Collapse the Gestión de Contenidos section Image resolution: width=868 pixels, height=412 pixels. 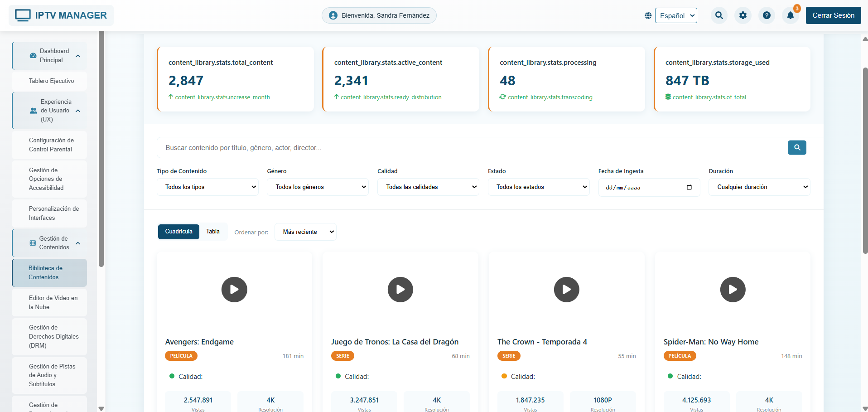click(78, 243)
